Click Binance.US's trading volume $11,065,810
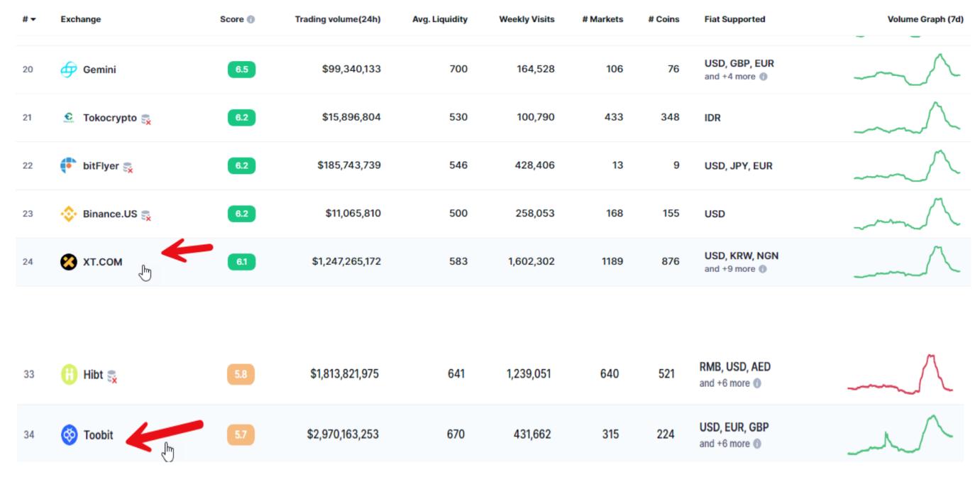Image resolution: width=980 pixels, height=499 pixels. 353,213
